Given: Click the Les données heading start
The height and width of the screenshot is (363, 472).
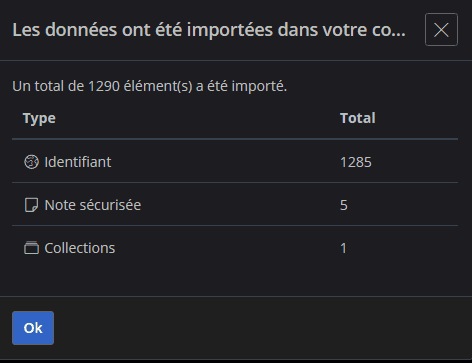Looking at the screenshot, I should (65, 30).
